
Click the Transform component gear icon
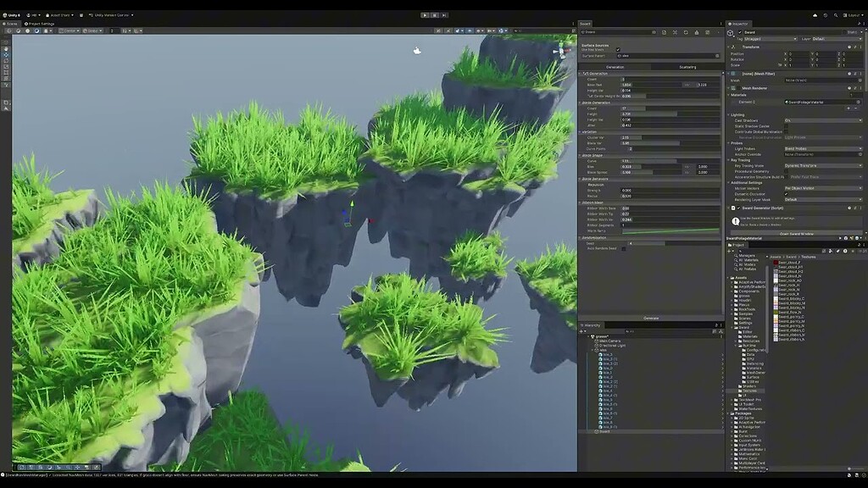point(853,47)
